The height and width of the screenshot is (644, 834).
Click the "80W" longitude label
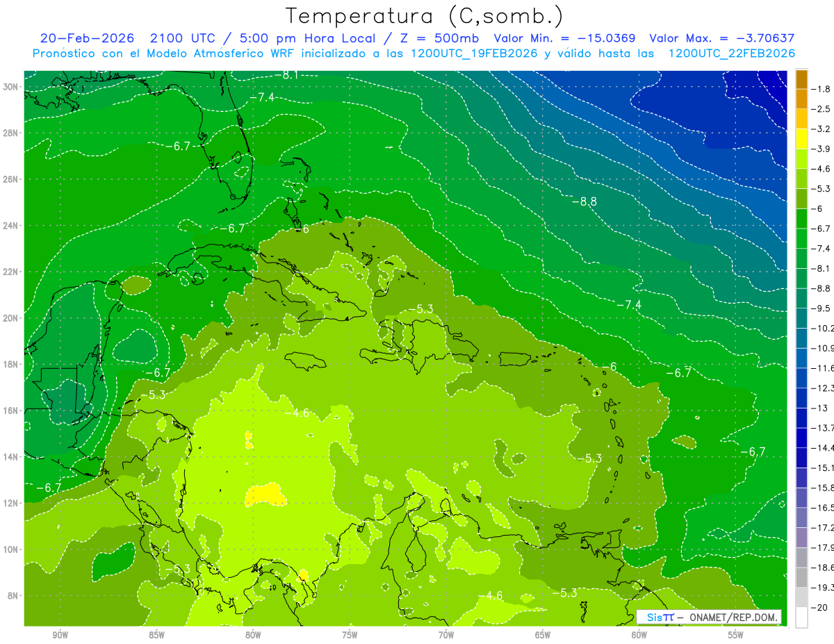(253, 635)
